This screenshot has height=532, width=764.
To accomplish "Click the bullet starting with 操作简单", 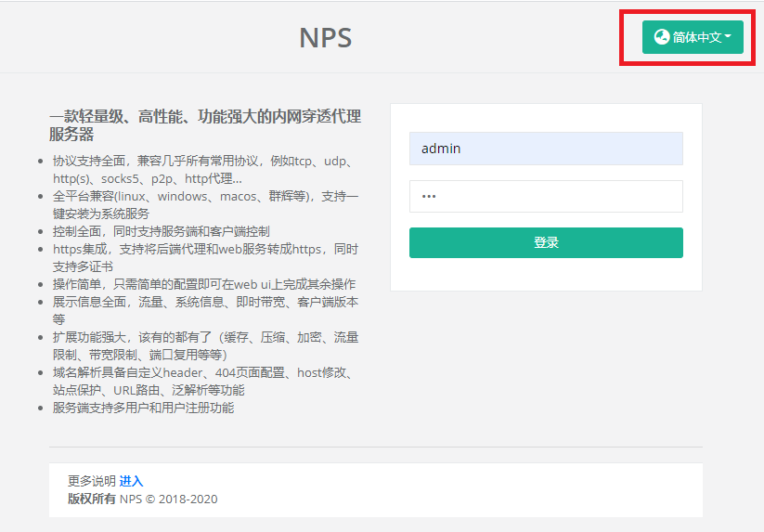I will [x=204, y=284].
